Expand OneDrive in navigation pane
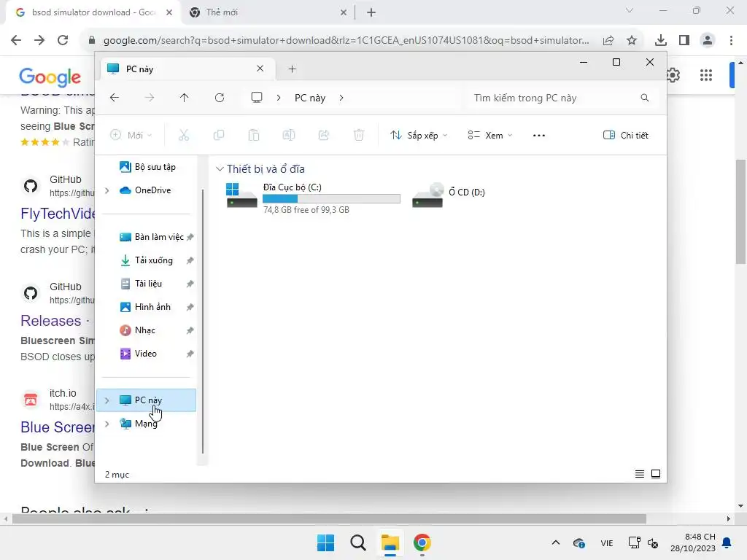Viewport: 747px width, 560px height. 107,190
